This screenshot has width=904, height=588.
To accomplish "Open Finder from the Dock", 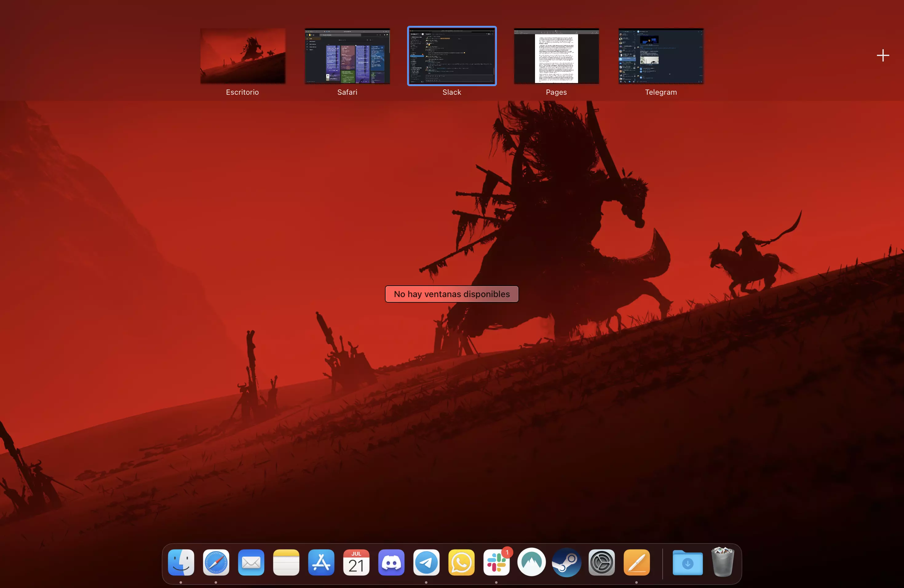I will pos(181,562).
